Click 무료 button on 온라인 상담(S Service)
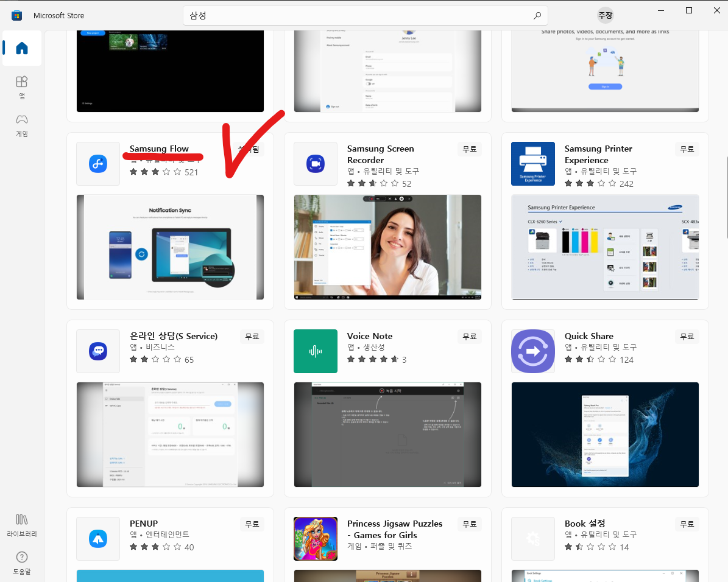Viewport: 728px width, 582px height. [x=252, y=337]
